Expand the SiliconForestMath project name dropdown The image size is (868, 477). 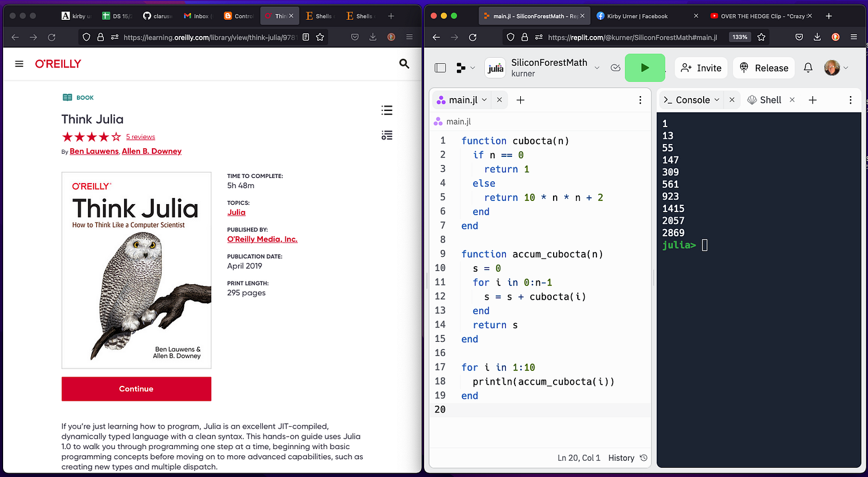tap(597, 68)
